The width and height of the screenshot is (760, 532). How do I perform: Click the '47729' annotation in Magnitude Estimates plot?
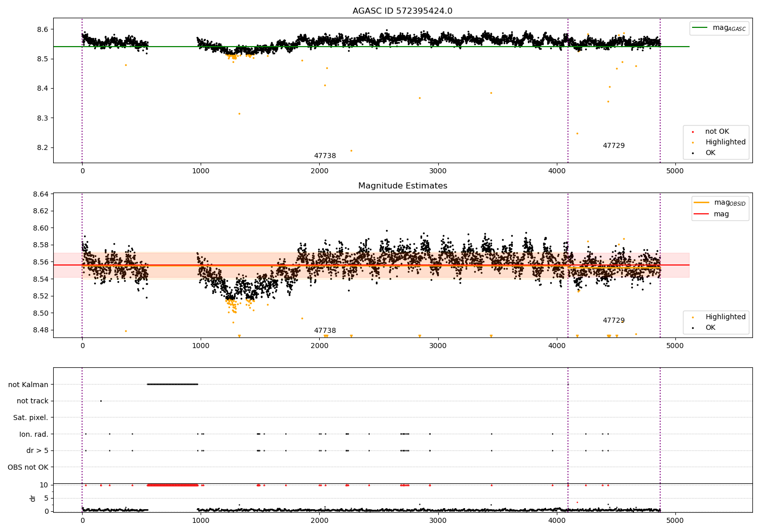coord(614,321)
